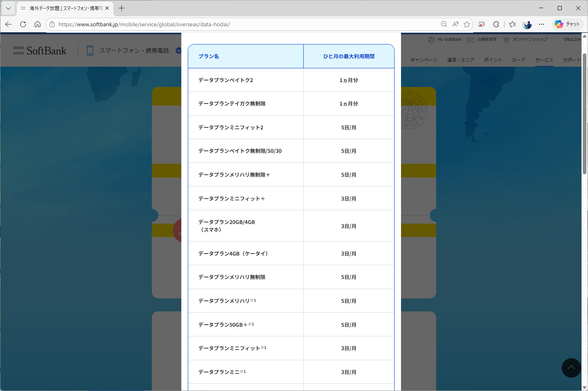Open the browser extensions puzzle icon
The height and width of the screenshot is (391, 588).
(496, 24)
